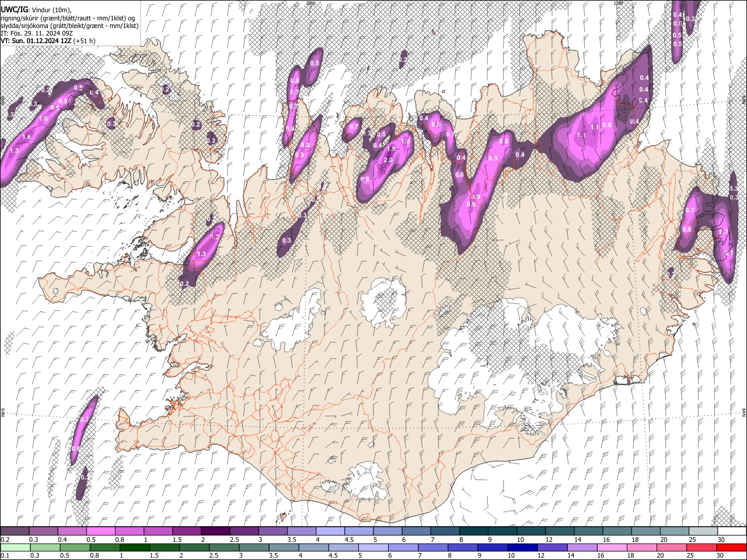Screen dimensions: 747x560
Task: Click the 20 swatch in lower legend row
Action: (671, 547)
